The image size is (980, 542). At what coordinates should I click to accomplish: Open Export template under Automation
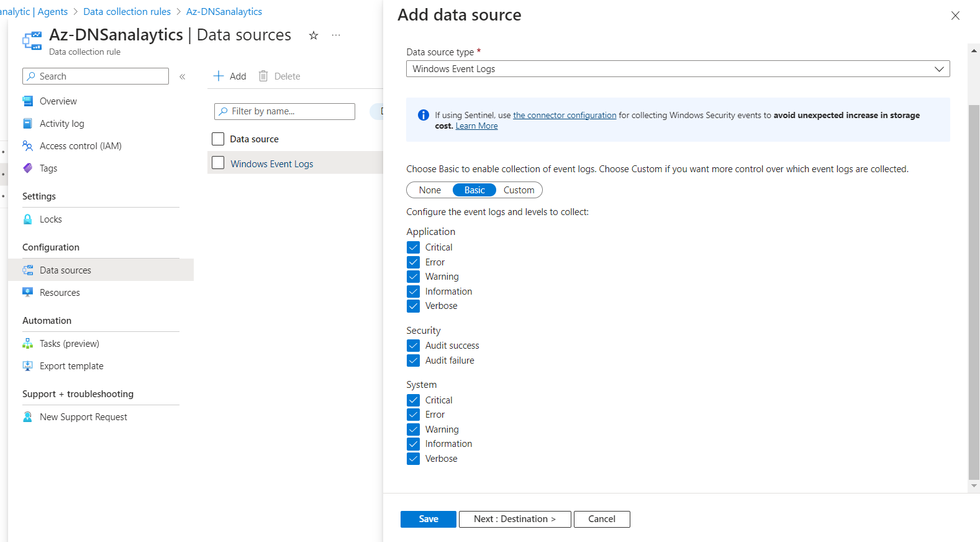tap(71, 366)
